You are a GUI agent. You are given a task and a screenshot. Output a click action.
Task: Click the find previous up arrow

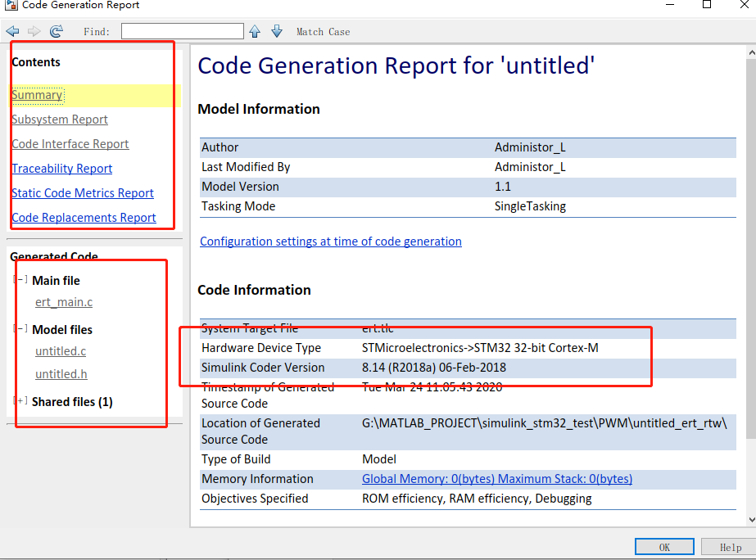click(255, 31)
